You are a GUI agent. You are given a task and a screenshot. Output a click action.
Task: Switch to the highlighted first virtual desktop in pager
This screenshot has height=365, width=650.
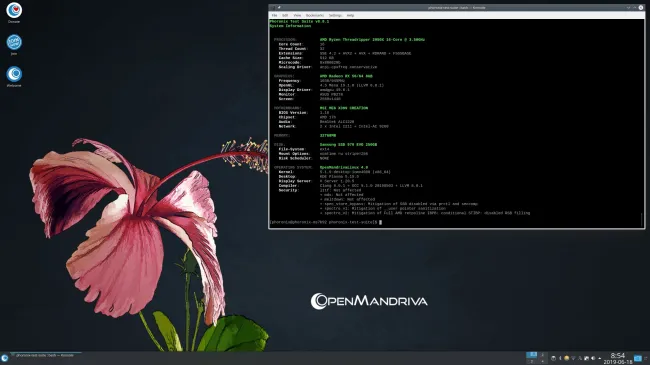(531, 355)
